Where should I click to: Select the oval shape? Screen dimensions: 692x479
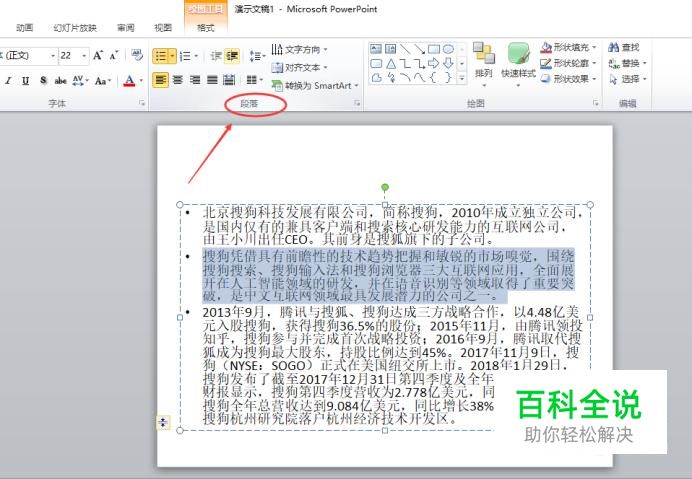448,49
